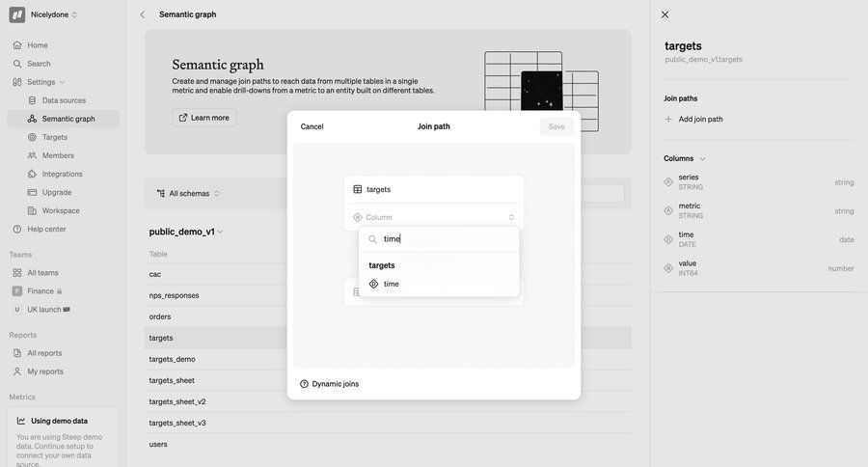Click the All teams grid icon
This screenshot has height=467, width=868.
[x=17, y=272]
